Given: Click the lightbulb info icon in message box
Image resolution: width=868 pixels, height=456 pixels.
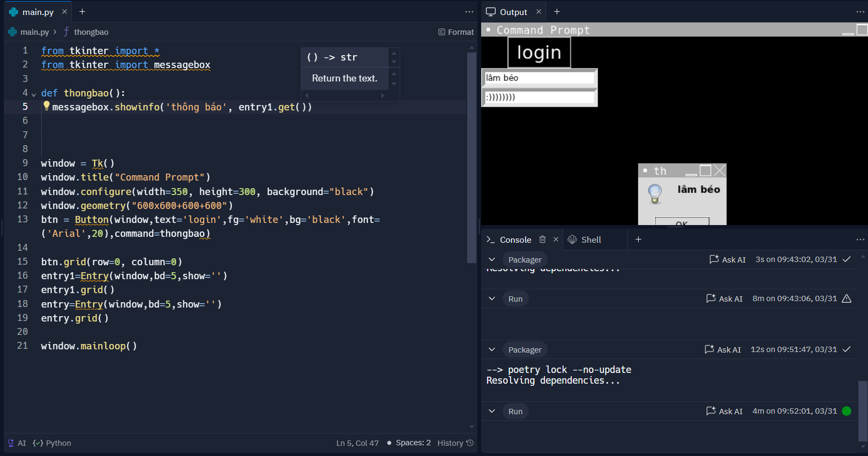Looking at the screenshot, I should [x=655, y=193].
